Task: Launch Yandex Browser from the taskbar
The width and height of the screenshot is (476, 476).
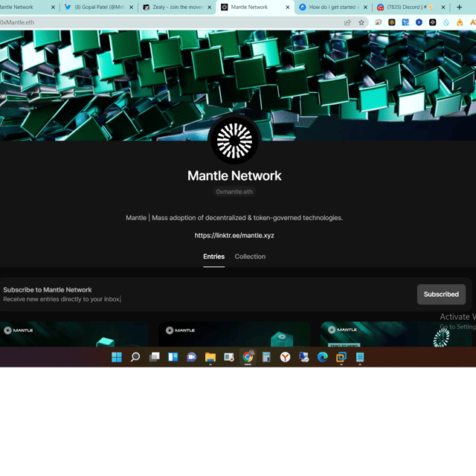Action: coord(285,357)
